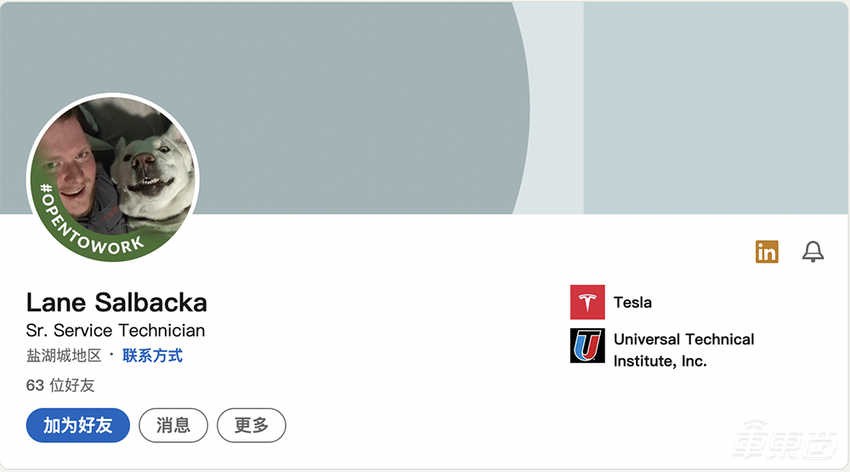Open Universal Technical Institute, Inc. text link
This screenshot has height=472, width=850.
click(x=683, y=350)
